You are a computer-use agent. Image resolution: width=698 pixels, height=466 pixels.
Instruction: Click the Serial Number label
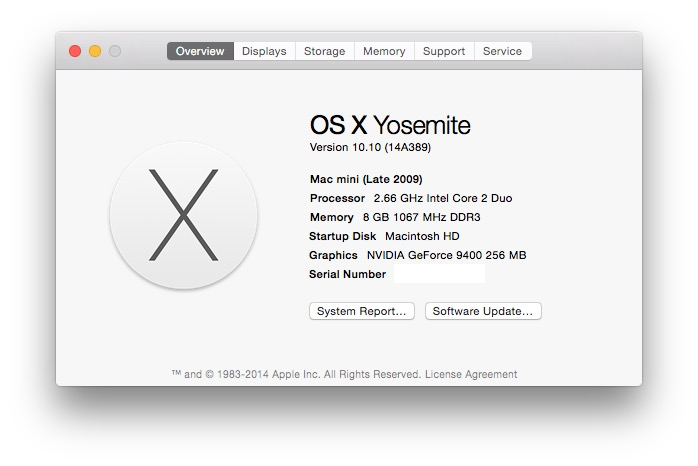347,274
